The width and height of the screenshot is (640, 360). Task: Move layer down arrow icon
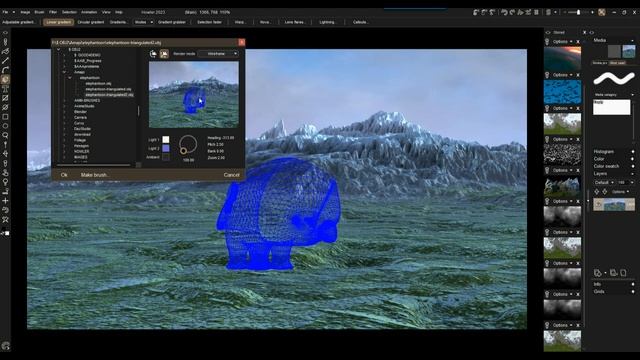click(x=604, y=191)
